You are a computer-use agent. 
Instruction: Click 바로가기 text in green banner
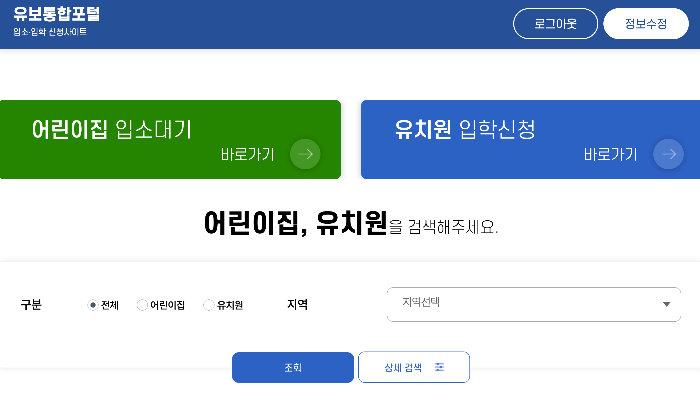247,155
